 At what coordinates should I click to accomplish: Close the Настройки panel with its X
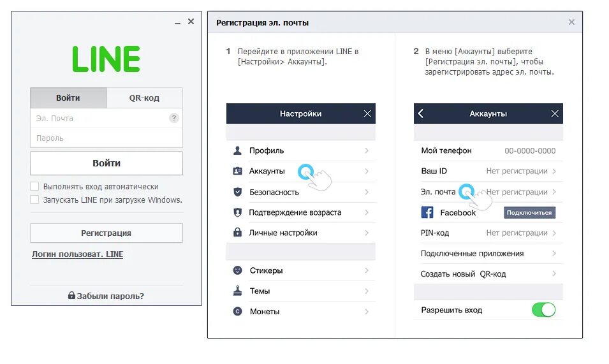coord(367,113)
